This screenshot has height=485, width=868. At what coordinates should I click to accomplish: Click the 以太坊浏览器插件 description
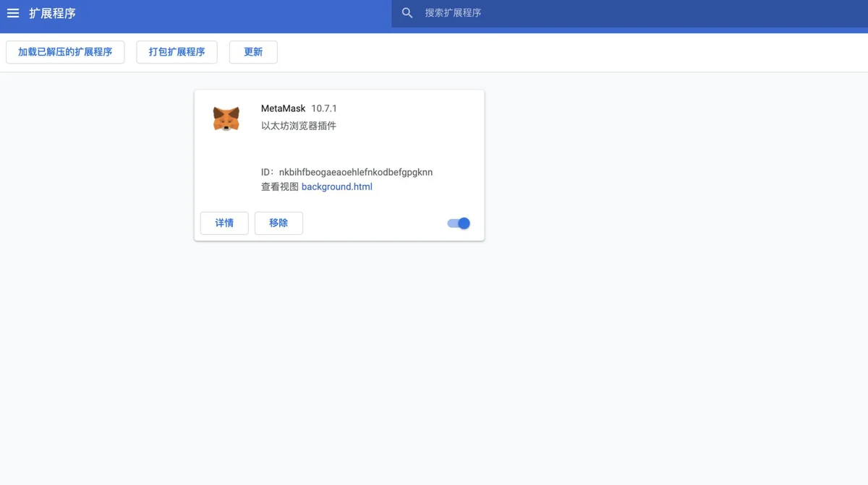[x=299, y=126]
